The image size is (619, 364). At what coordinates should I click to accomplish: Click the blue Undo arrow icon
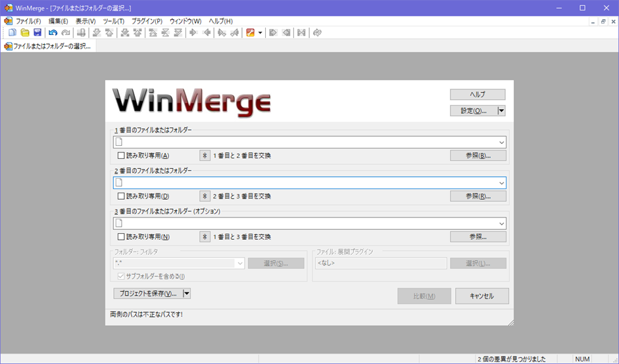(x=53, y=33)
